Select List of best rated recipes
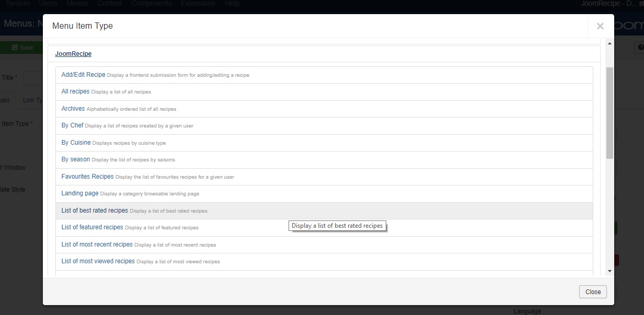The width and height of the screenshot is (644, 315). pos(324,211)
